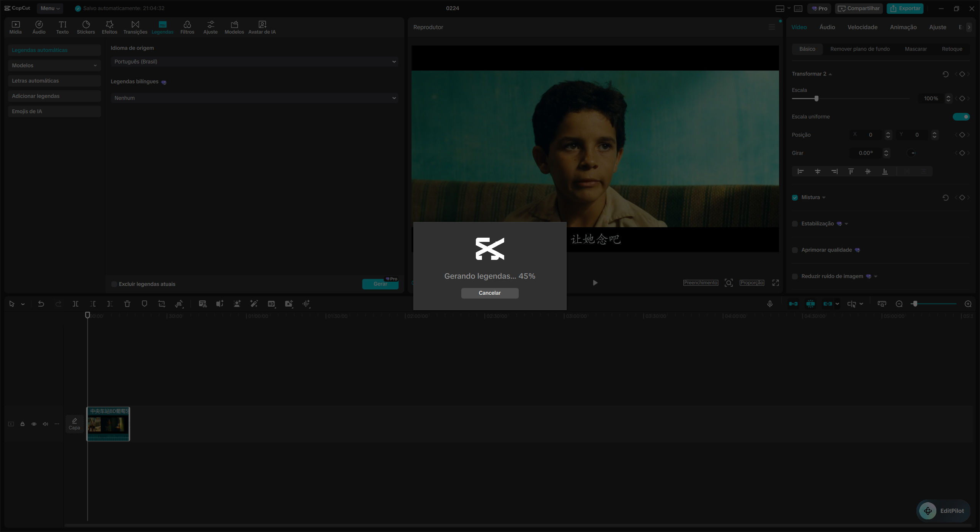Enable Excluir legendas atuais checkbox

114,284
